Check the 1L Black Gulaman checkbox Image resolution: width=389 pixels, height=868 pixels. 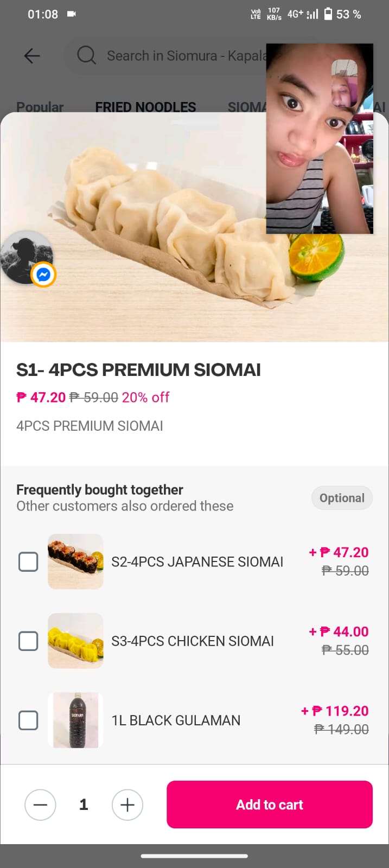[x=28, y=720]
